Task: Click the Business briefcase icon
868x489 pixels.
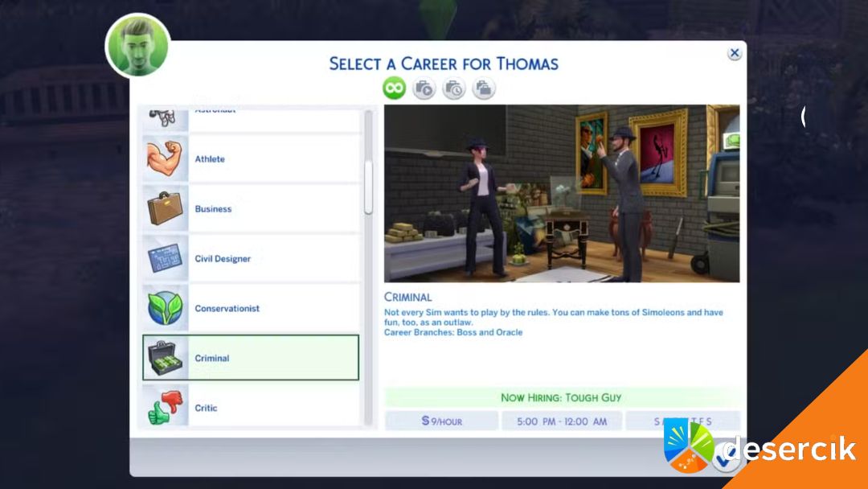Action: click(x=166, y=209)
